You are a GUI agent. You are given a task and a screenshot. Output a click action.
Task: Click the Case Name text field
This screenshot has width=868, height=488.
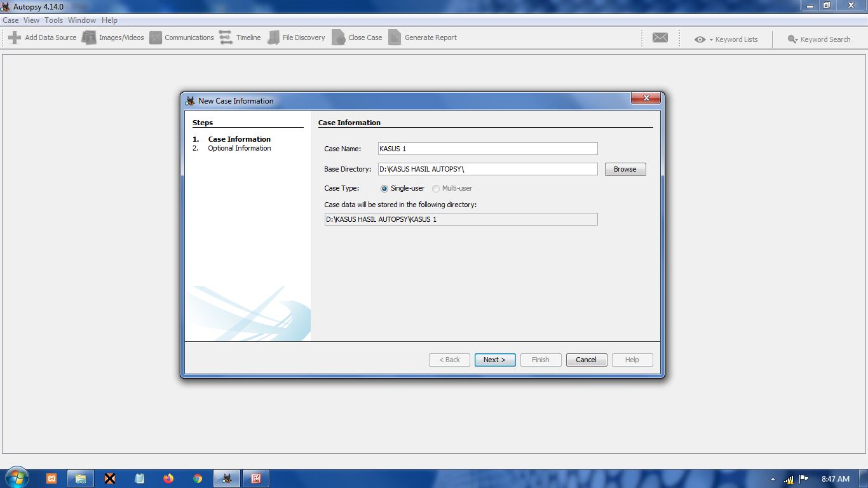(487, 149)
